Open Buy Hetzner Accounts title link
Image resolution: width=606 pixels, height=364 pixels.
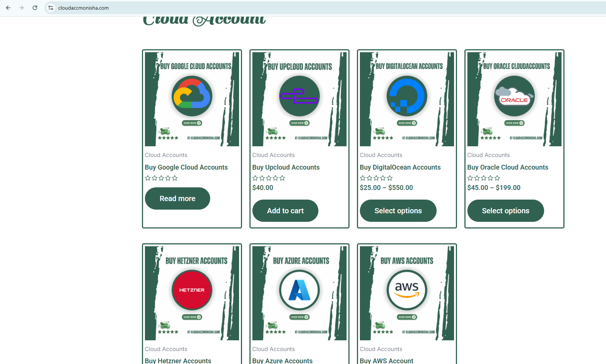[178, 361]
